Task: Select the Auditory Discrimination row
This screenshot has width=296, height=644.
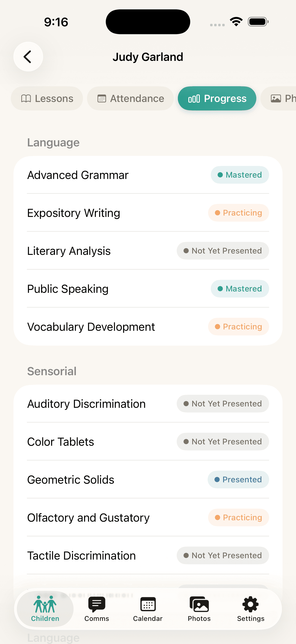Action: point(148,404)
